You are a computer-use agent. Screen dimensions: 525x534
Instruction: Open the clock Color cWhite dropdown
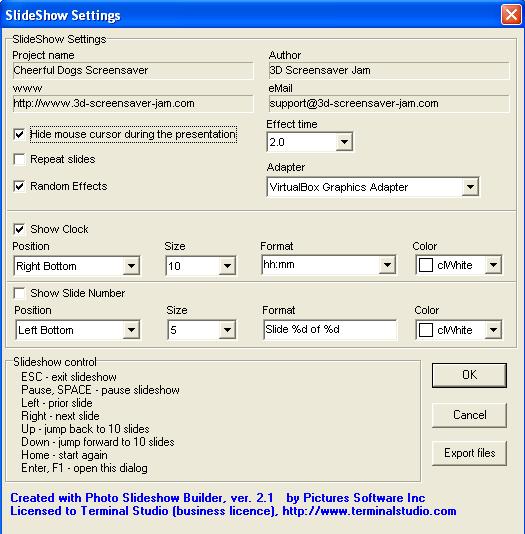tap(493, 265)
